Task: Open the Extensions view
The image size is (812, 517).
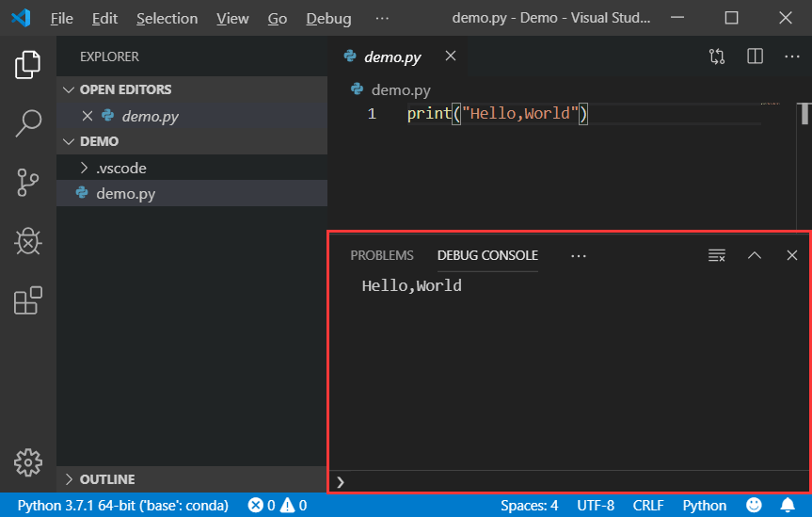Action: [28, 300]
